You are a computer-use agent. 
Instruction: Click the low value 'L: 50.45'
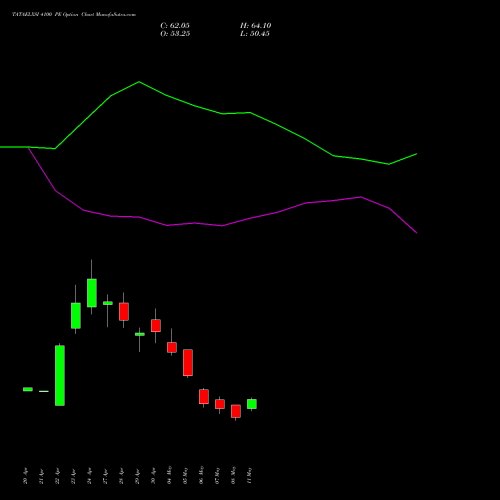point(255,34)
